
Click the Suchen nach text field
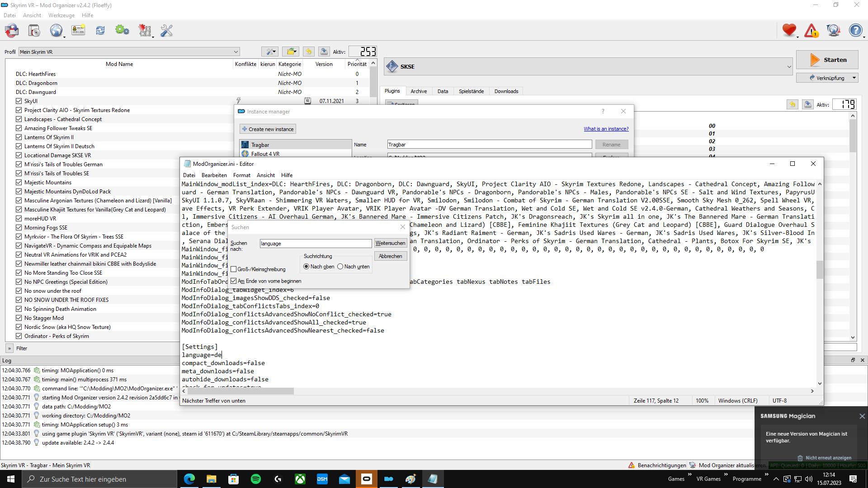316,244
